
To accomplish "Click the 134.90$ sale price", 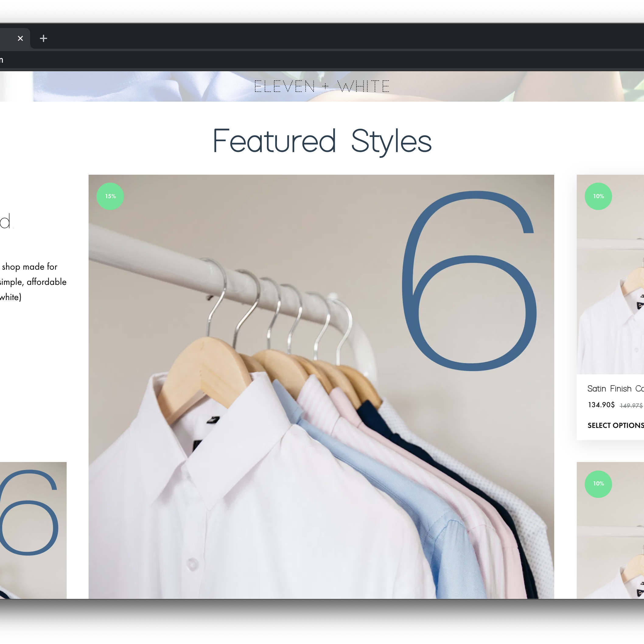I will 601,405.
